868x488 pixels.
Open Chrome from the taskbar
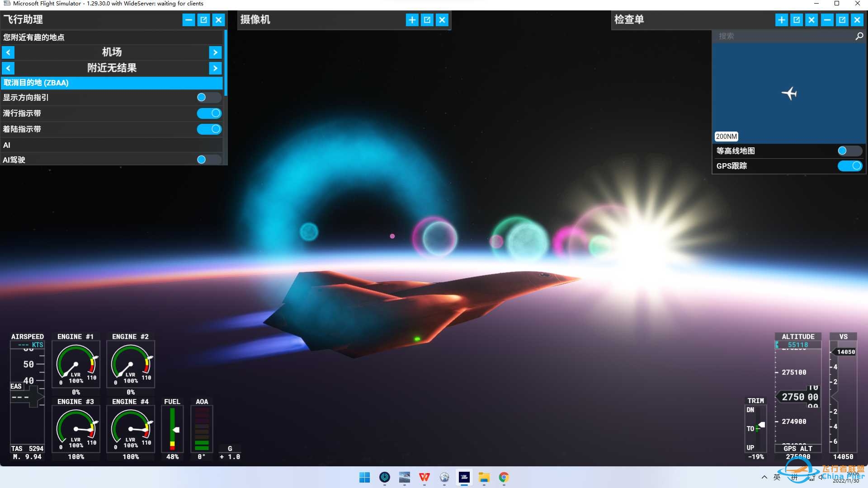(504, 477)
